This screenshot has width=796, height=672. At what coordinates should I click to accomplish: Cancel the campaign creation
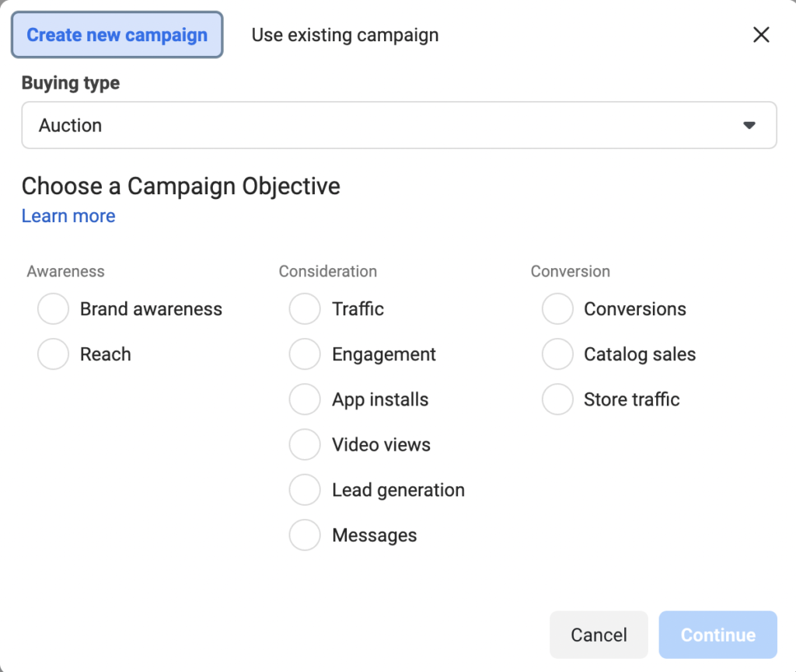(x=599, y=634)
